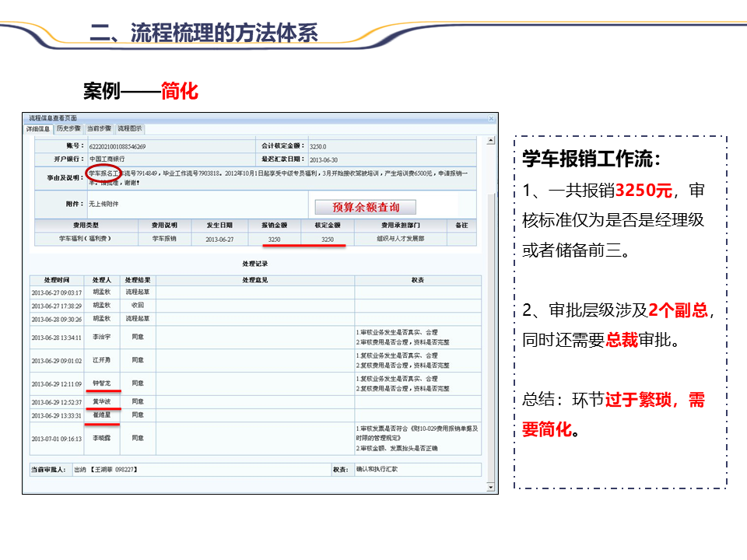
Task: Click the 3250 under 报销金额
Action: [275, 240]
